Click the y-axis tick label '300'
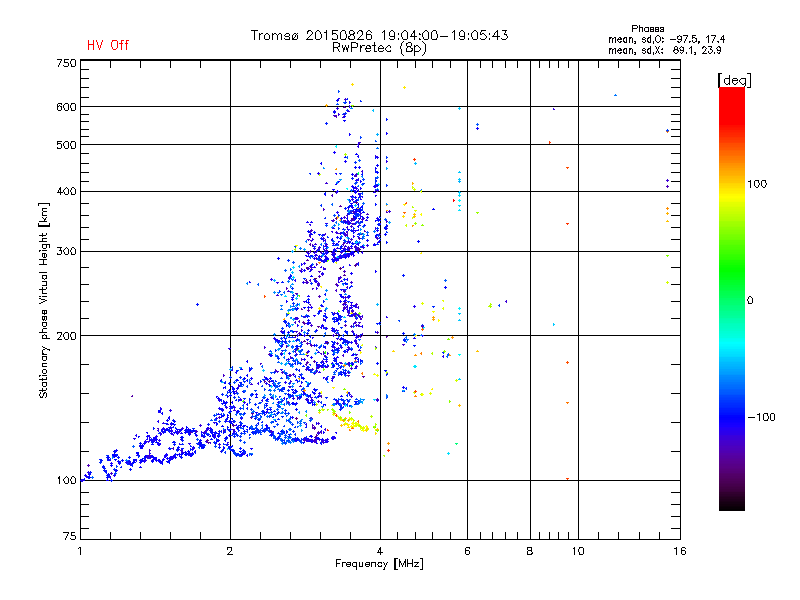The image size is (800, 600). 66,252
